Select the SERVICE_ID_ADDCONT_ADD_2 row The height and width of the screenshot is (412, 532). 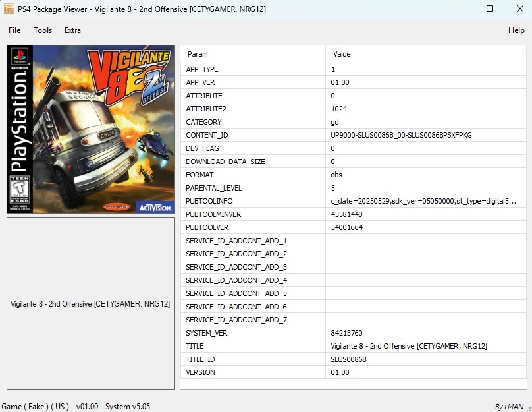coord(353,254)
